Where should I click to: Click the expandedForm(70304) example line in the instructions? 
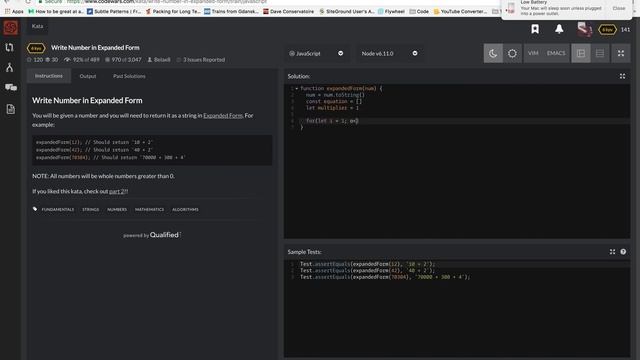pos(111,158)
